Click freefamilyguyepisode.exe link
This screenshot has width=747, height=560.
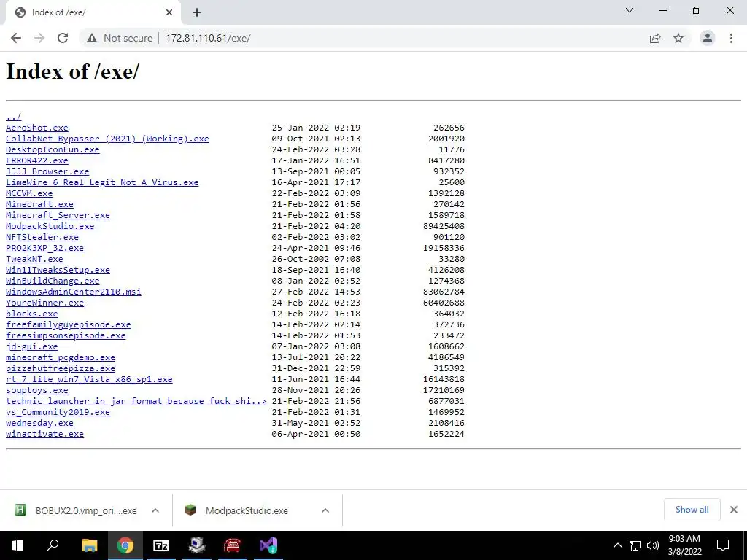(x=68, y=324)
